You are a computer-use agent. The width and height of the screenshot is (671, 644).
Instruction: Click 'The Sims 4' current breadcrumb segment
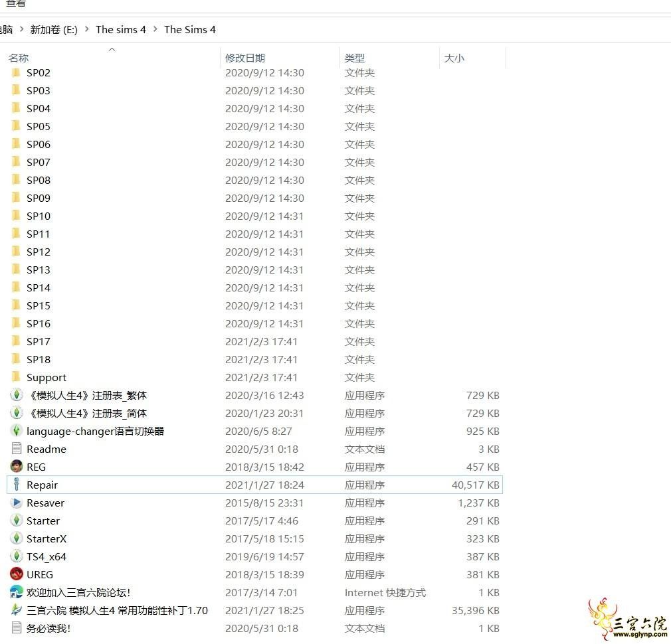190,29
